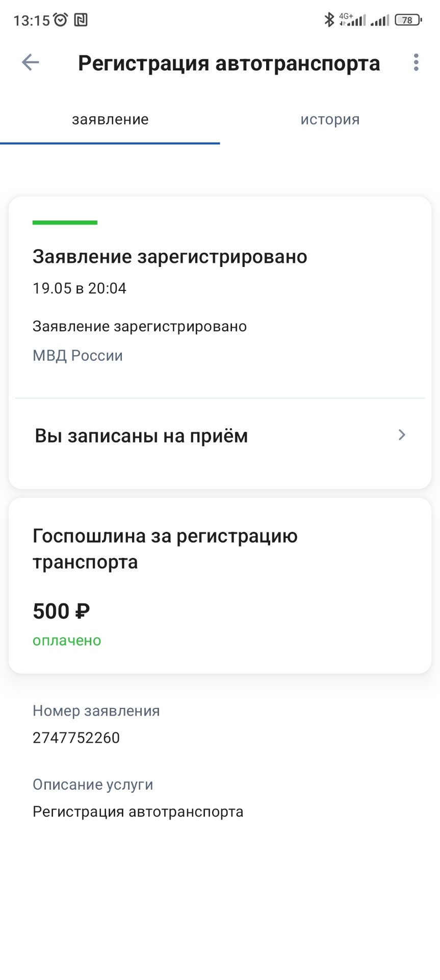Tap the battery level indicator
The image size is (440, 980).
point(408,20)
